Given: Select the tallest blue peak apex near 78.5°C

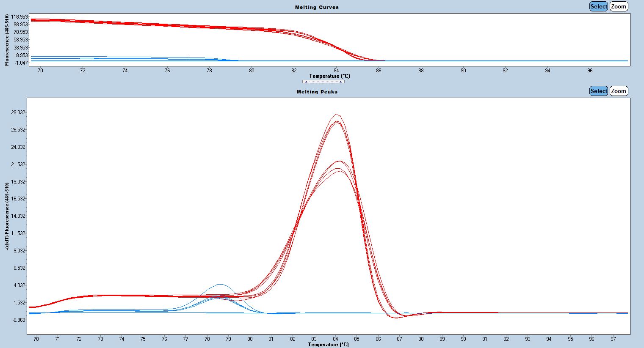Looking at the screenshot, I should [x=220, y=284].
